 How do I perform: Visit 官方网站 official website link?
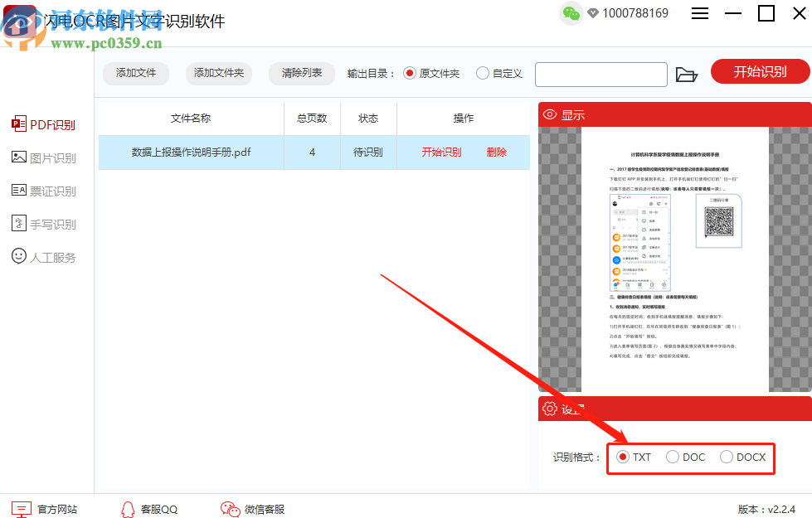(47, 510)
